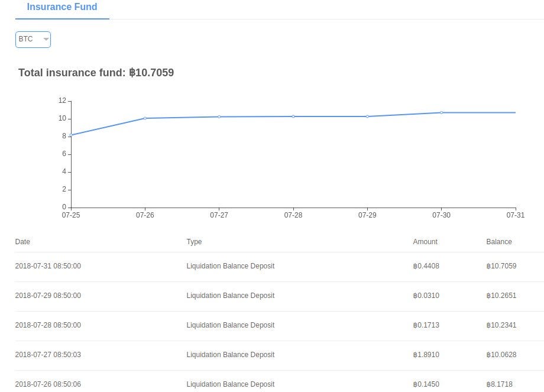
Task: Click the chart data point at 07-26
Action: pos(145,118)
